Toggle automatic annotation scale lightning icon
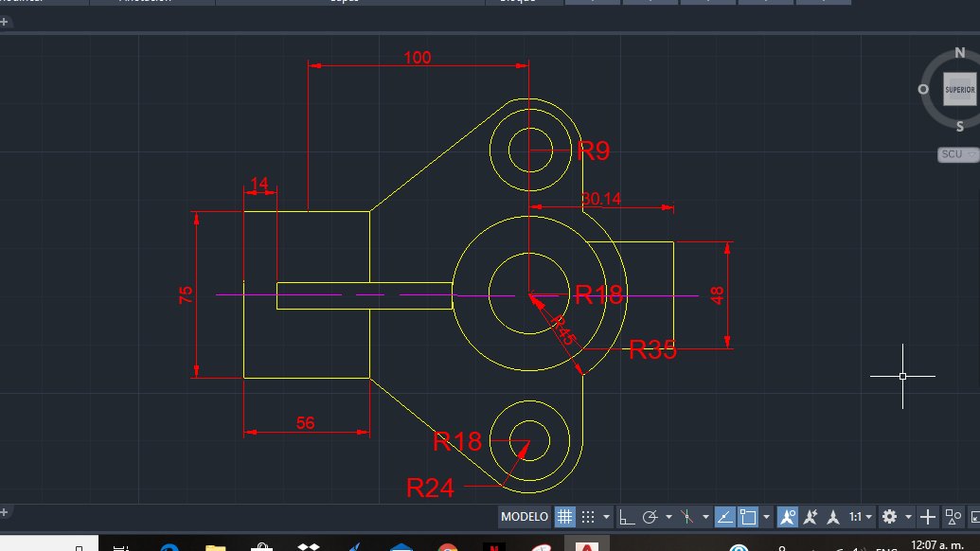The image size is (980, 551). [x=811, y=517]
